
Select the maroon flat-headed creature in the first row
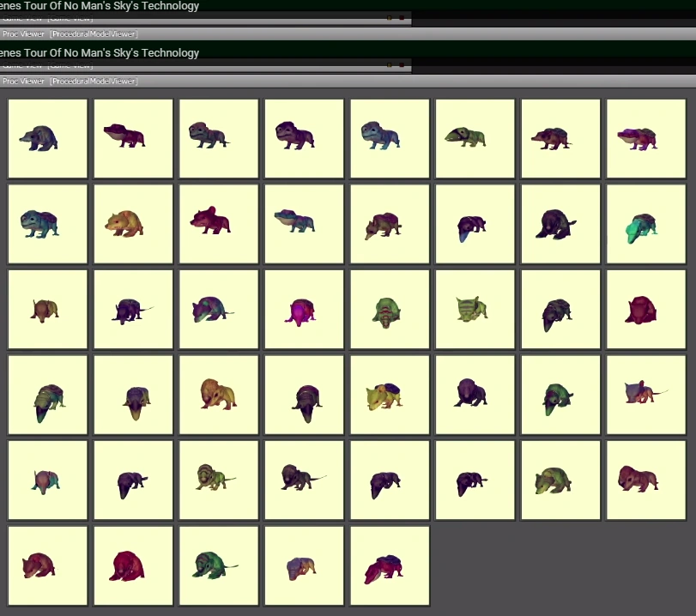pos(133,138)
